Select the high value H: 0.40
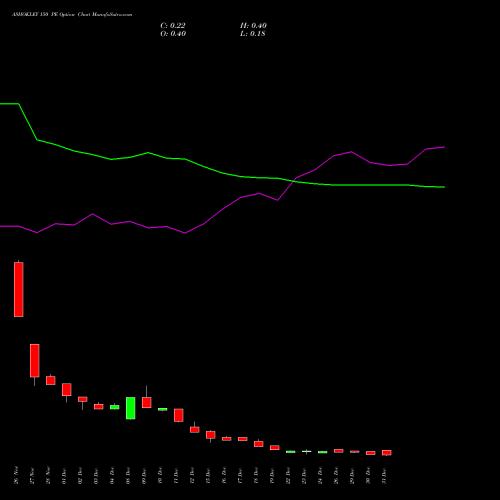 tap(253, 26)
